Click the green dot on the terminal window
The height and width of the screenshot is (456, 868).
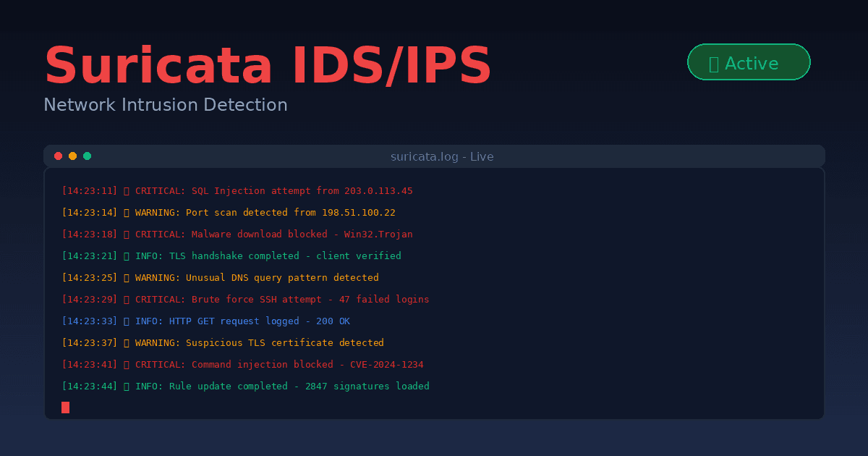point(87,155)
